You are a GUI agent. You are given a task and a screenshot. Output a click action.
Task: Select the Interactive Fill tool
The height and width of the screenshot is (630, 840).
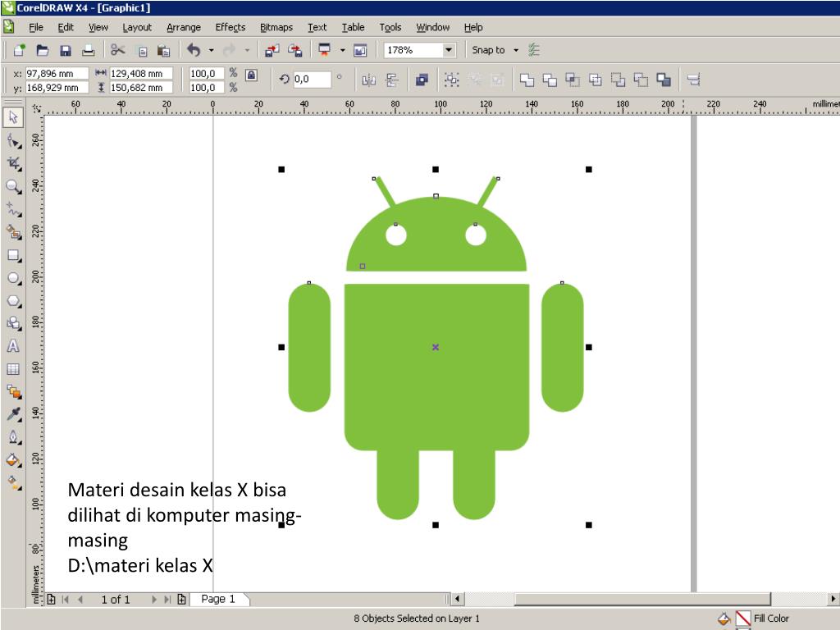pyautogui.click(x=13, y=482)
